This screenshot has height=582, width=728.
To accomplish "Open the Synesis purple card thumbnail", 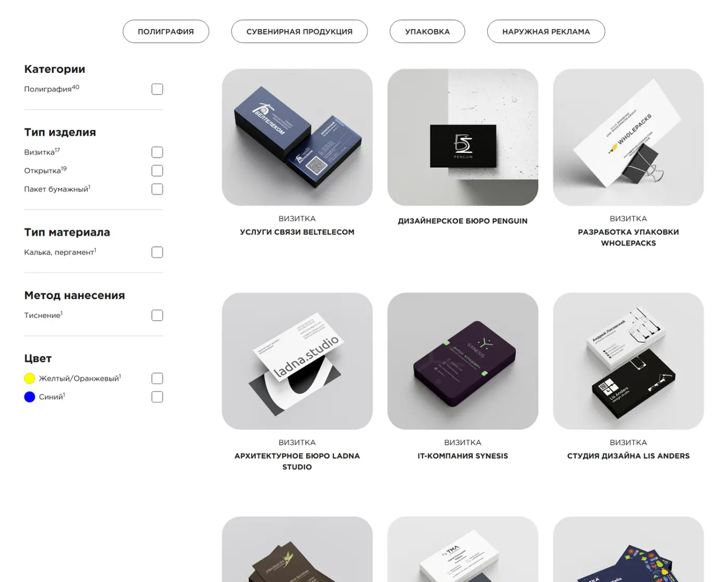I will [x=463, y=361].
